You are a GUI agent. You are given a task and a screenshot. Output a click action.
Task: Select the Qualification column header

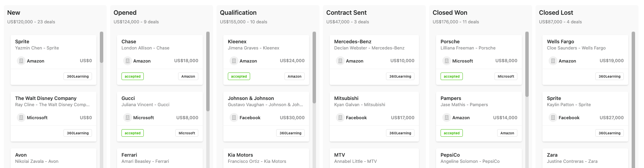[x=238, y=13]
